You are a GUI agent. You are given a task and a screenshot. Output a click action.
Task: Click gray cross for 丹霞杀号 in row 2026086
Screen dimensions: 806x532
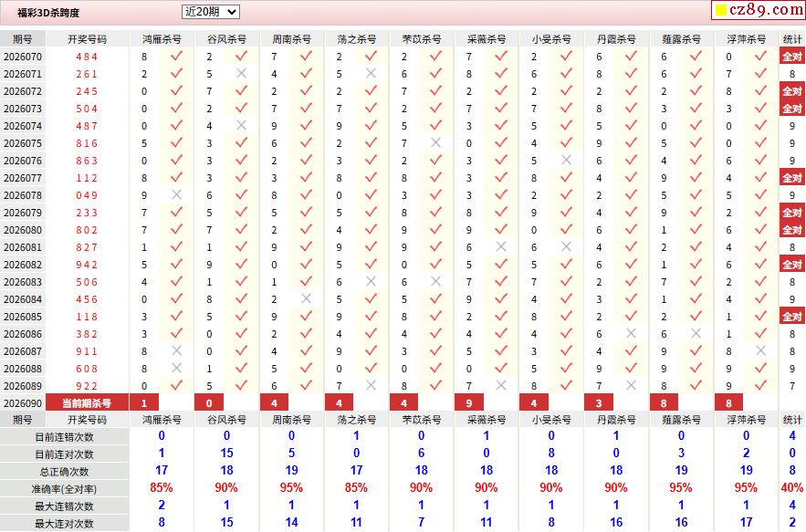click(x=631, y=334)
